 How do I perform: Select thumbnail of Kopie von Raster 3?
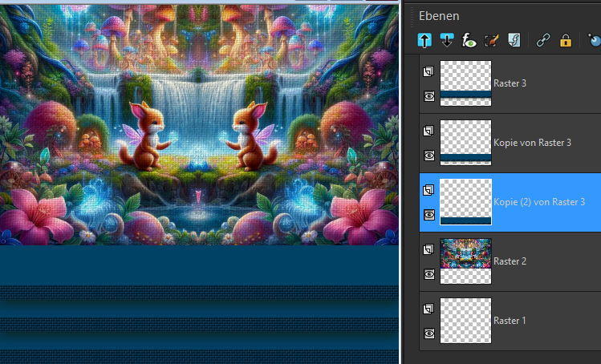[465, 143]
